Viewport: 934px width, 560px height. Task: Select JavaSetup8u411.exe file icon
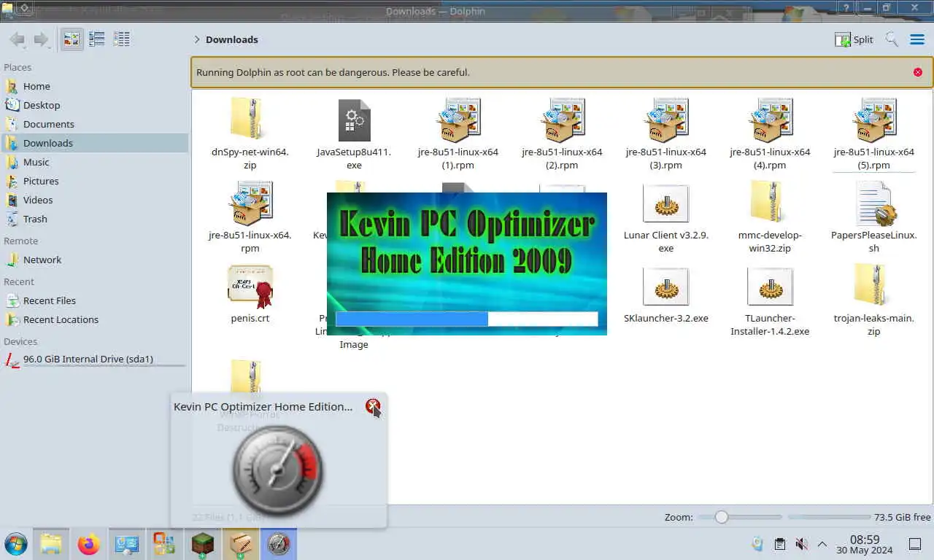pyautogui.click(x=354, y=120)
